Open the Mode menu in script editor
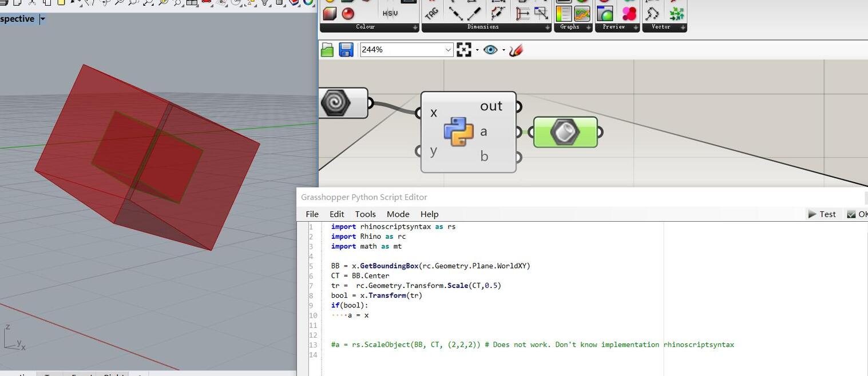 coord(398,214)
